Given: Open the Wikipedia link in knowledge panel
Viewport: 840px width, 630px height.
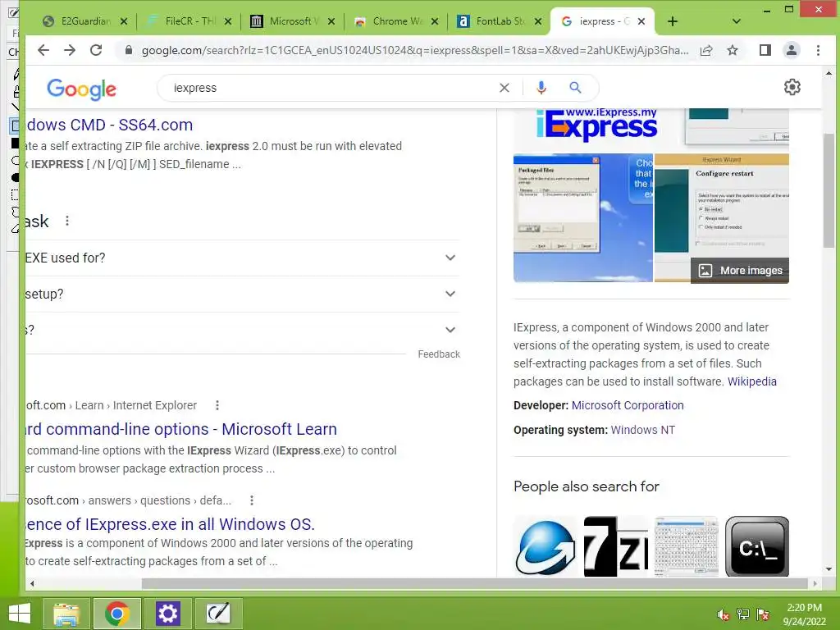Looking at the screenshot, I should pos(751,381).
